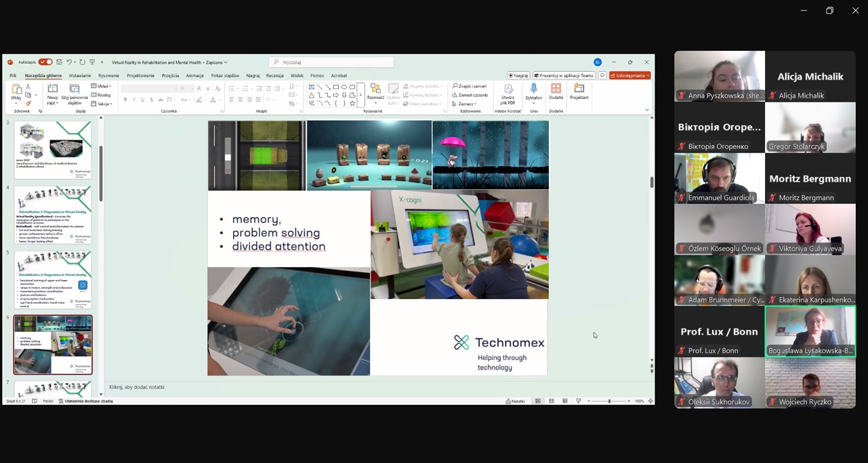This screenshot has height=463, width=868.
Task: Click the Udostępnianie share button
Action: click(629, 76)
